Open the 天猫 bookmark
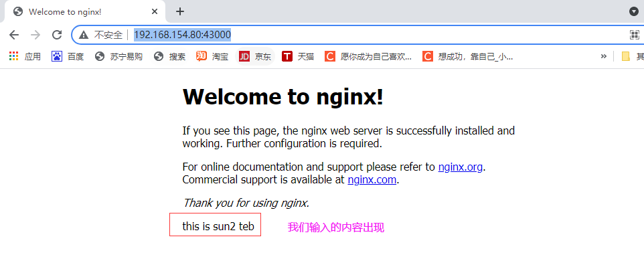 (x=298, y=57)
